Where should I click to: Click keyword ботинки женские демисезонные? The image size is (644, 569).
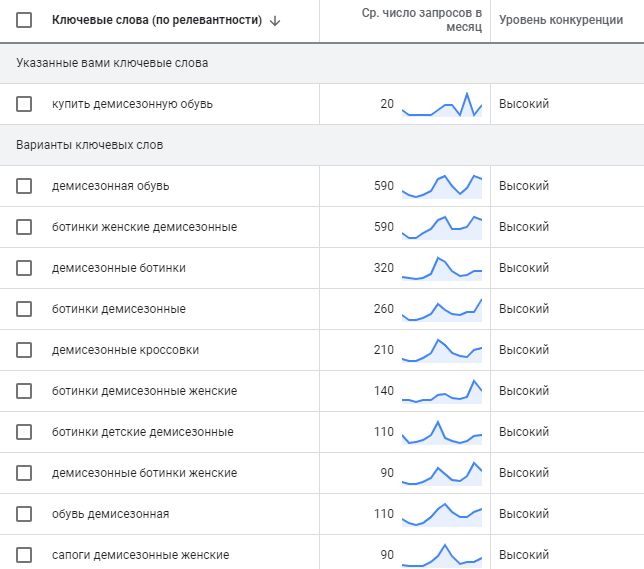pyautogui.click(x=144, y=227)
